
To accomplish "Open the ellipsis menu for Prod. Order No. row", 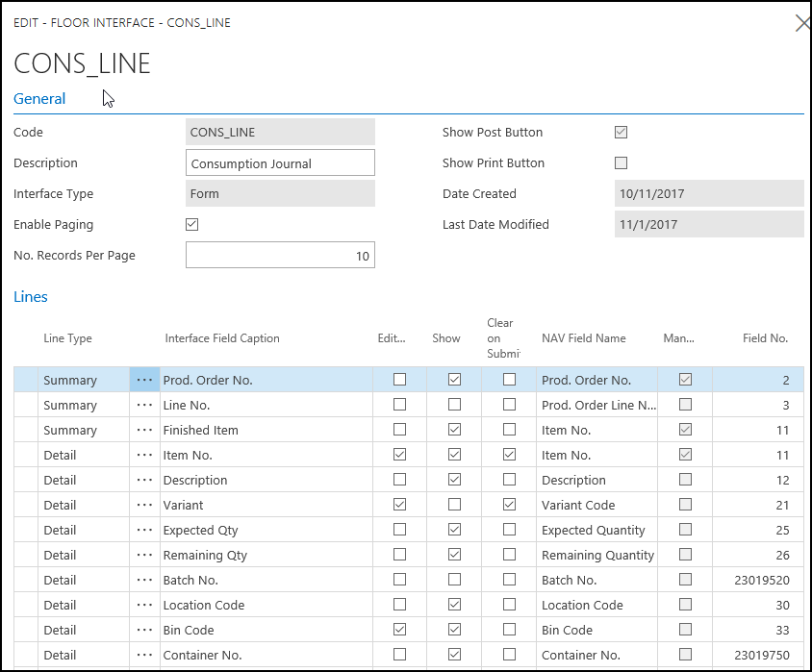I will pyautogui.click(x=144, y=380).
